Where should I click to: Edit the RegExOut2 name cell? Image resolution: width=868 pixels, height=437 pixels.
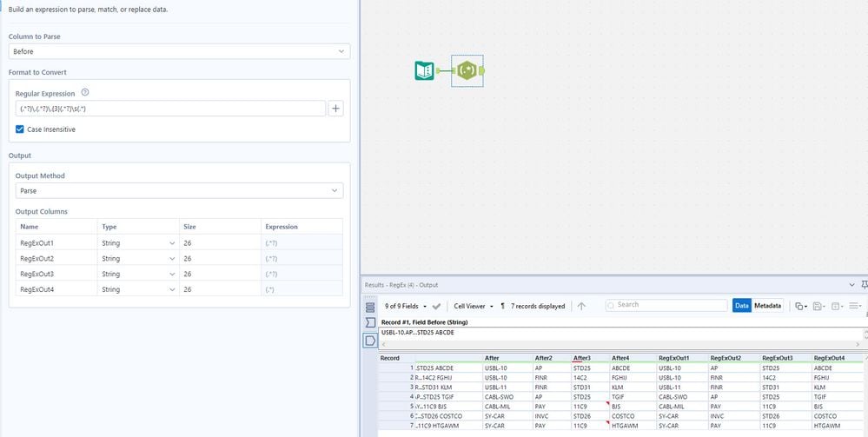56,259
